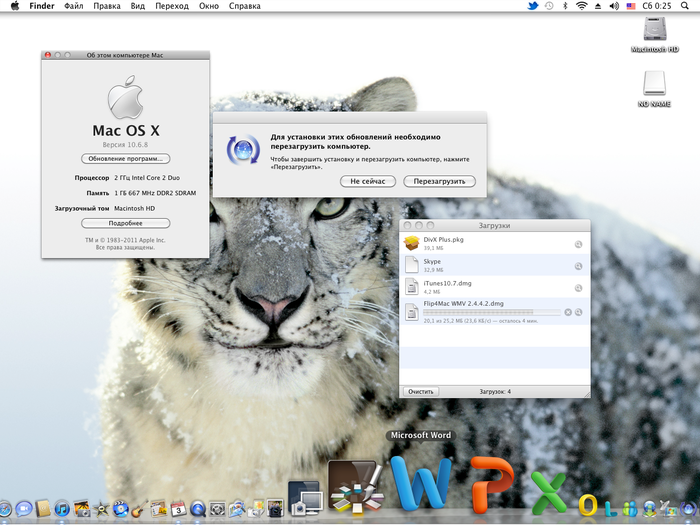Open the US flag input menu
Image resolution: width=700 pixels, height=525 pixels.
[631, 6]
